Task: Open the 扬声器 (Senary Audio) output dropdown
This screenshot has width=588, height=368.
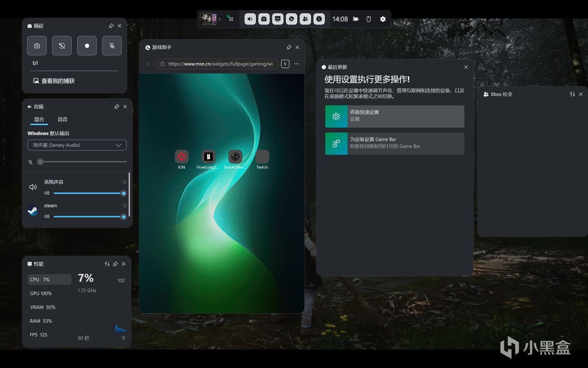Action: click(x=77, y=145)
